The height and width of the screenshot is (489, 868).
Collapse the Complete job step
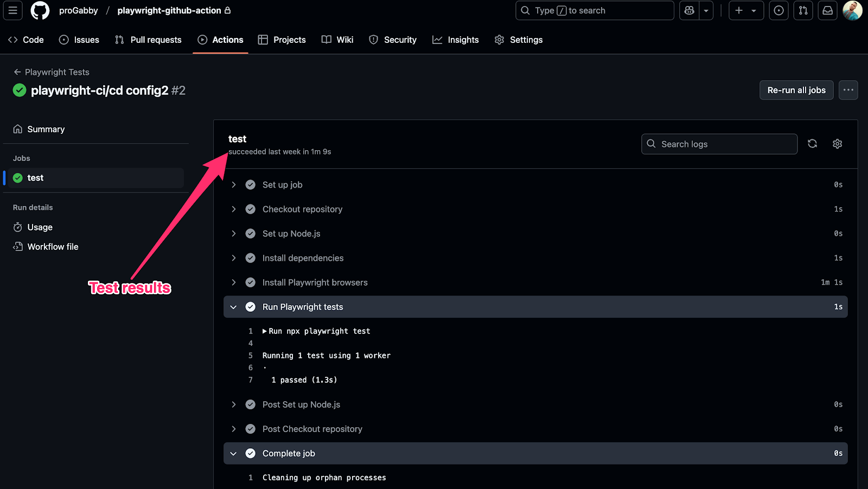535,453
